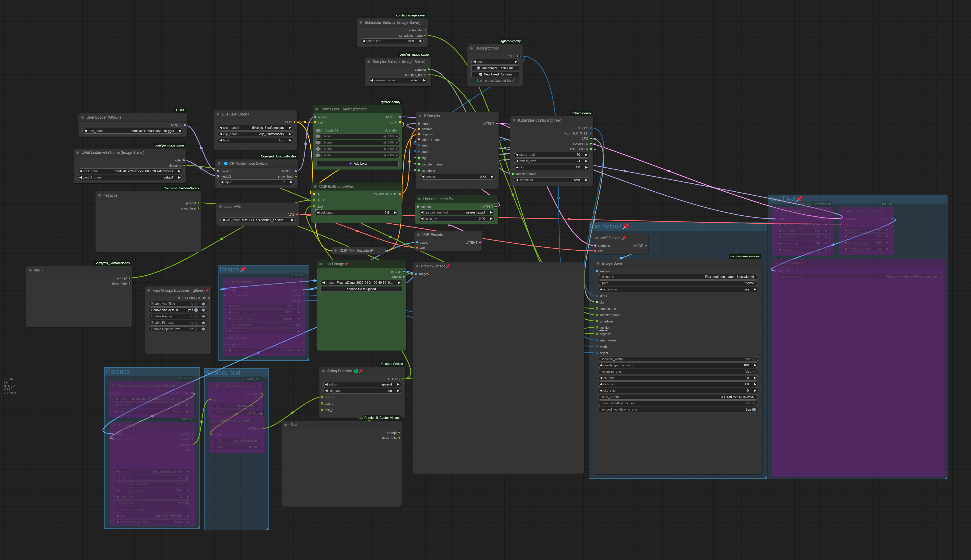This screenshot has height=560, width=971.
Task: Open upscale_method dropdown in Upscale Latent By
Action: pos(456,212)
